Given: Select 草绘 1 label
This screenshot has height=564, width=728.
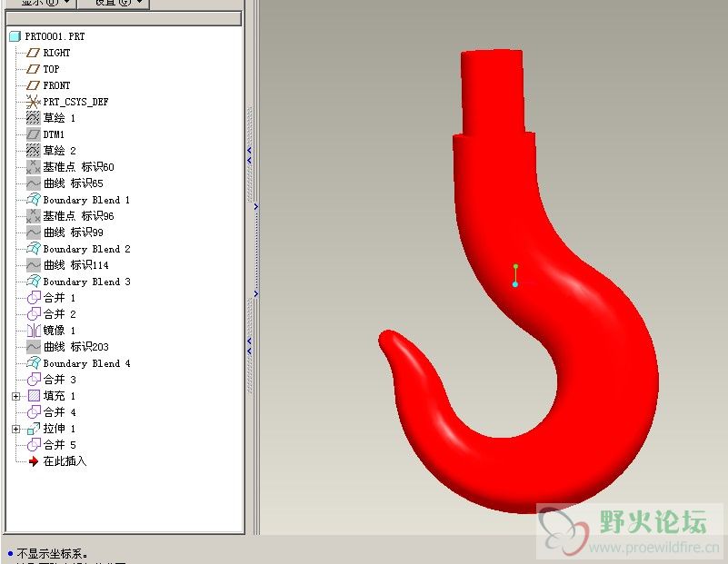Looking at the screenshot, I should [59, 118].
